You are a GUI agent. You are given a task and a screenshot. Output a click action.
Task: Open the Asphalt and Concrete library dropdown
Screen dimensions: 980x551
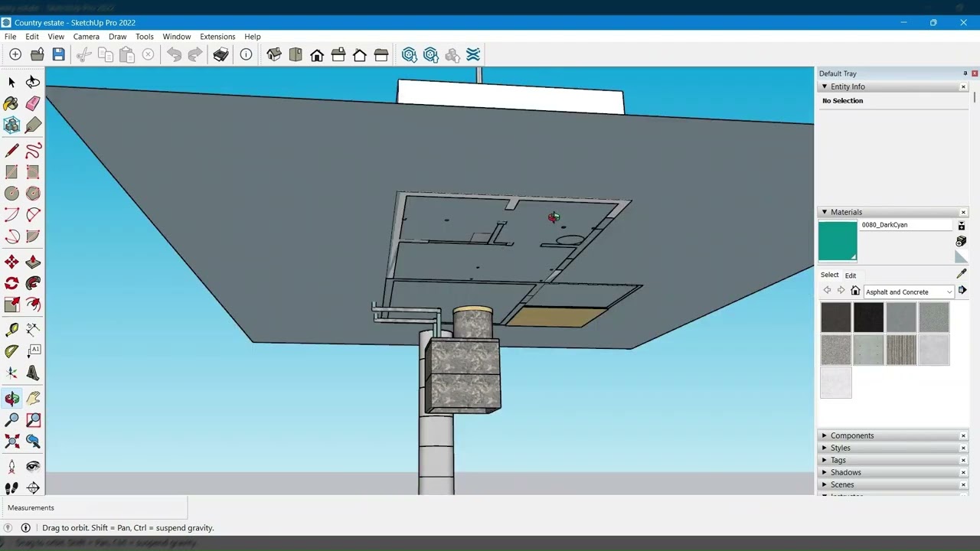(909, 292)
